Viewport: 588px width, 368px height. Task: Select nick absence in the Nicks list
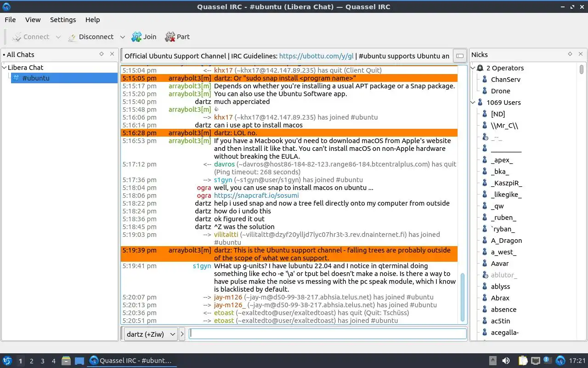coord(503,309)
